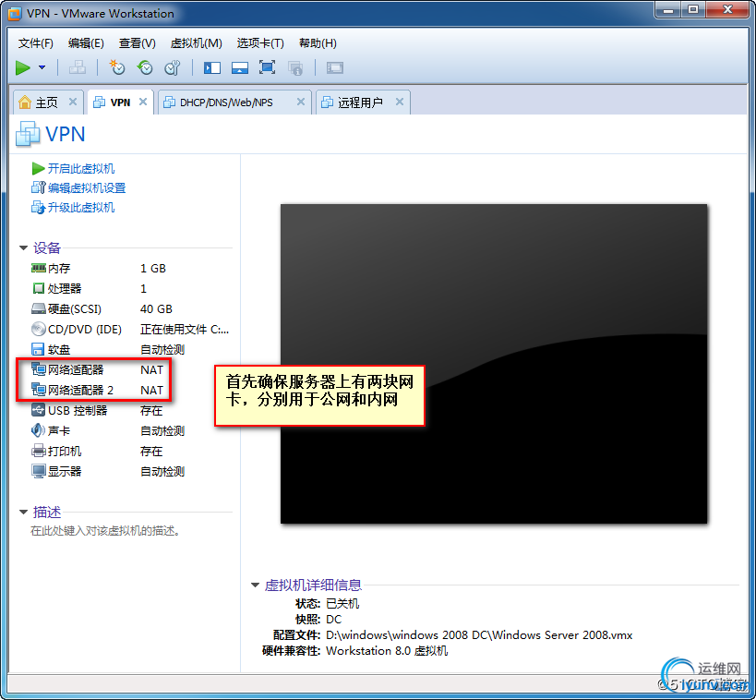This screenshot has height=700, width=756.
Task: Select the 硬盘(SCSI) device row
Action: pos(131,308)
